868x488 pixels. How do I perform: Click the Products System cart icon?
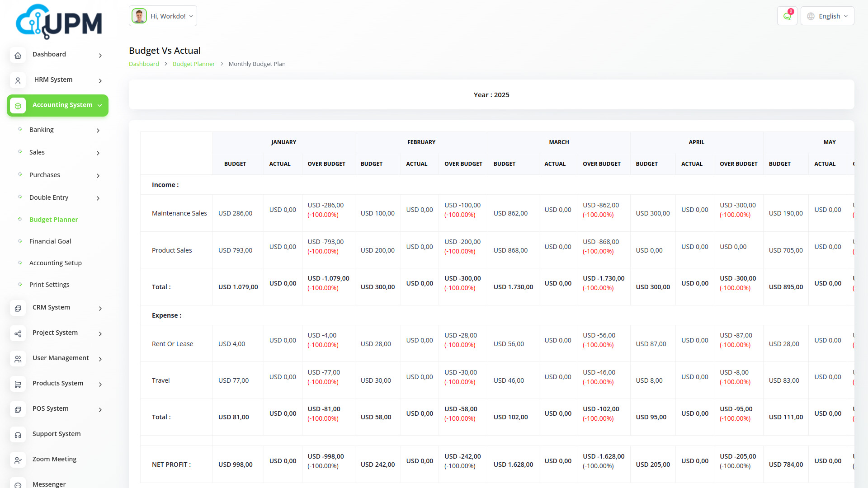tap(18, 384)
